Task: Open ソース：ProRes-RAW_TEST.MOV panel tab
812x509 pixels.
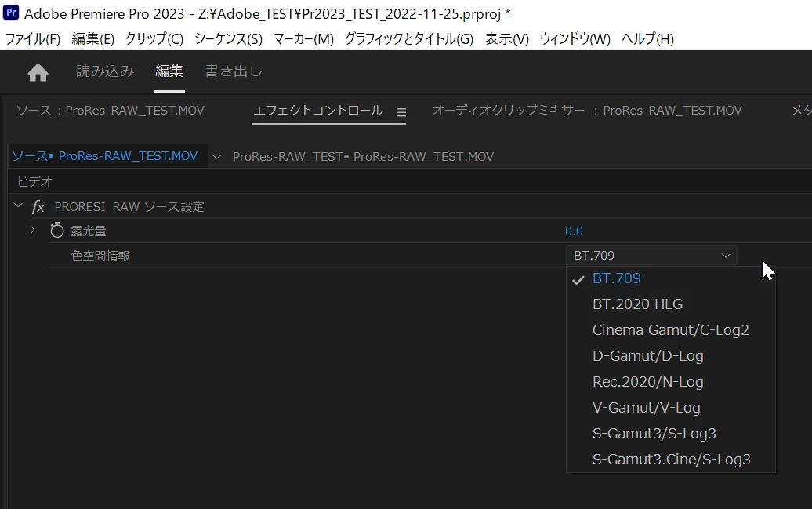Action: pos(111,111)
